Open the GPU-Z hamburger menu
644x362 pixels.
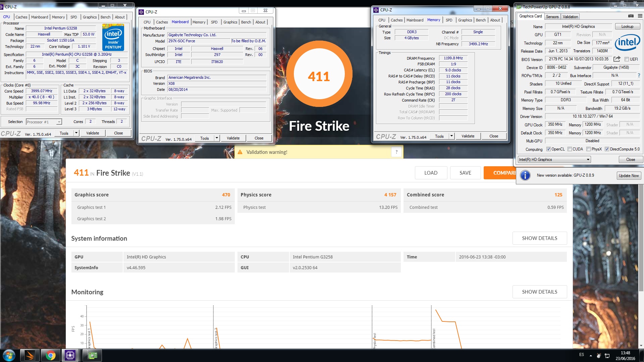pos(640,16)
